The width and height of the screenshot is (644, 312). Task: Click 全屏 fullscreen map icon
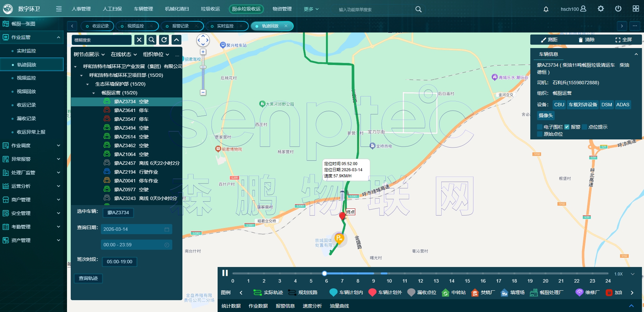tap(623, 40)
